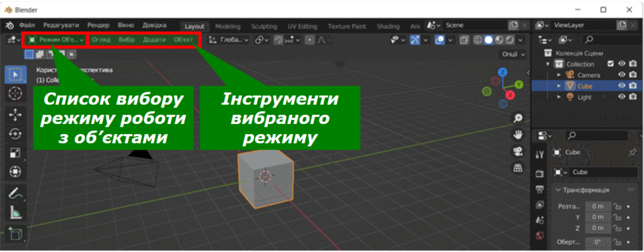Select the Scale tool

click(x=16, y=153)
